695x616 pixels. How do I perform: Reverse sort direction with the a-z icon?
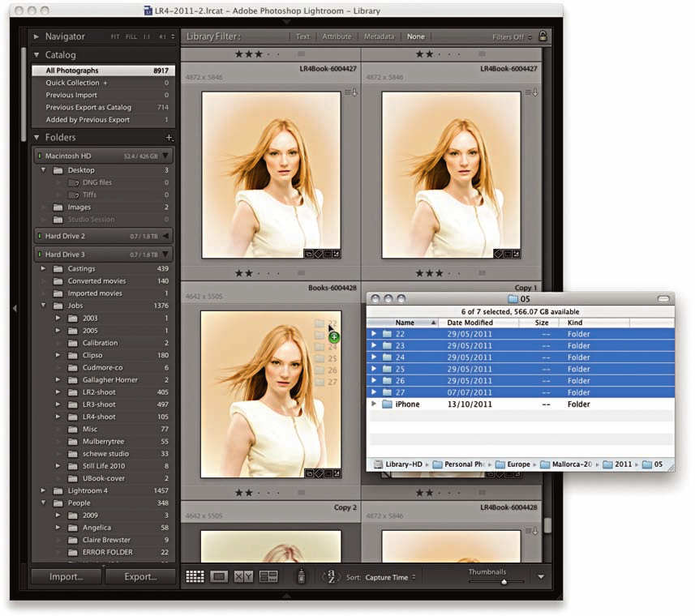click(x=331, y=576)
